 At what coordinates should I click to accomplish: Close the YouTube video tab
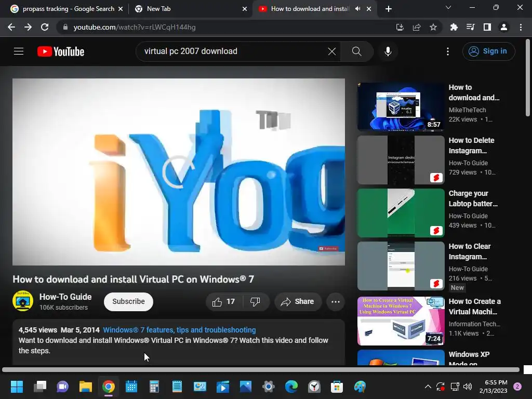point(369,9)
